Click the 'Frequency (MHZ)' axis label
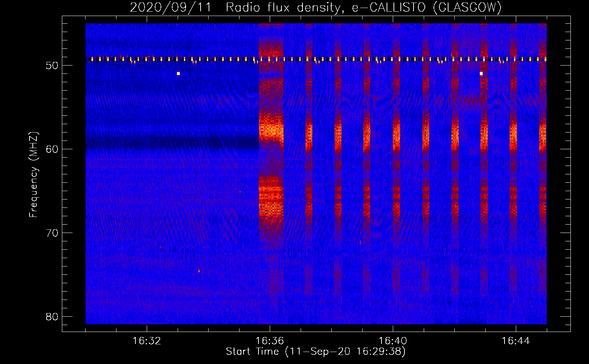 pos(33,175)
